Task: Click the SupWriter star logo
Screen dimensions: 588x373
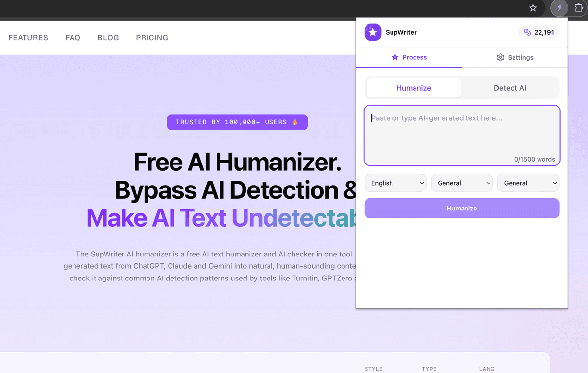Action: pos(373,32)
